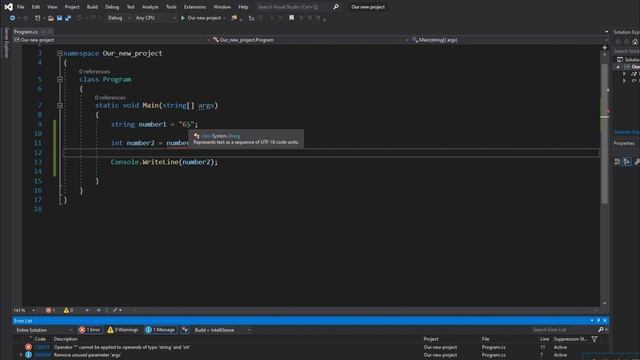Open the Debug configuration dropdown
The image size is (640, 360).
click(119, 18)
